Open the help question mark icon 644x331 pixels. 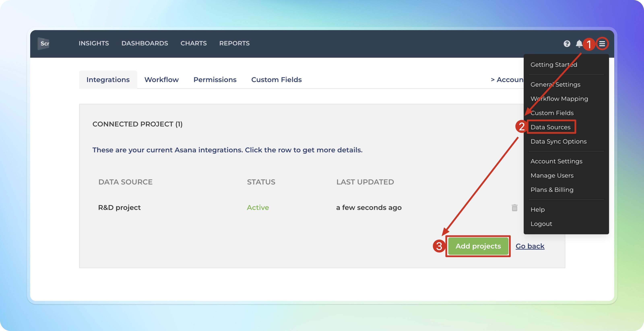(x=567, y=44)
